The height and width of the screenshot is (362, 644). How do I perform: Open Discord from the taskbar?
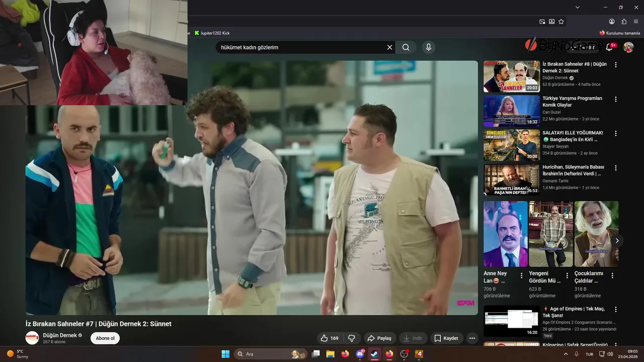360,354
